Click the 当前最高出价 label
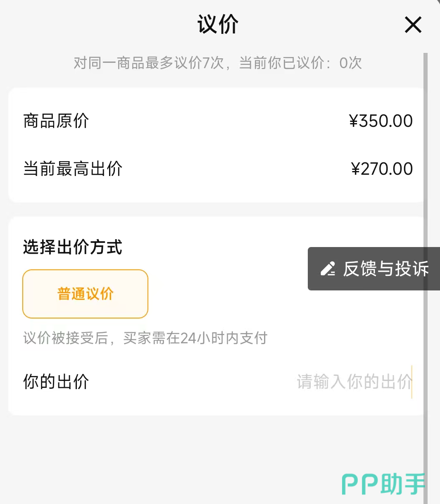Screen dimensions: 440x504 point(73,169)
